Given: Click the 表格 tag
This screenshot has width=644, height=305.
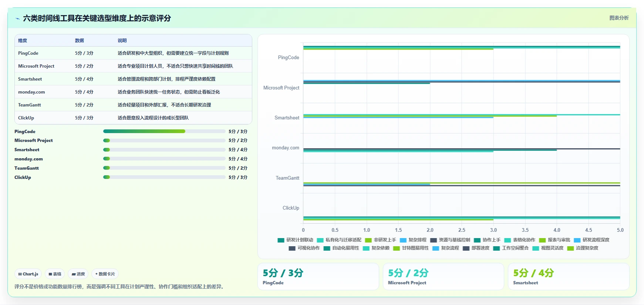Looking at the screenshot, I should coord(55,274).
